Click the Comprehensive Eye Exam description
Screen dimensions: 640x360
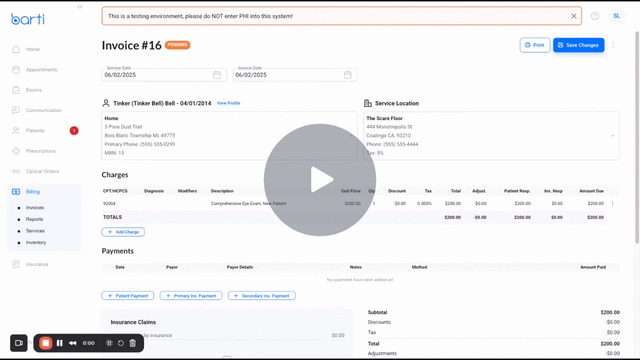click(248, 203)
